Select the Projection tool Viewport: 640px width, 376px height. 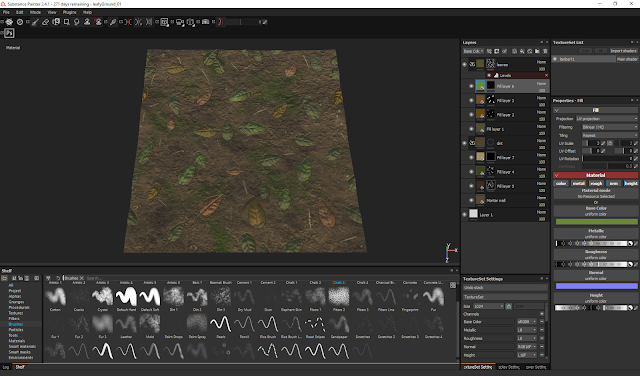point(56,22)
